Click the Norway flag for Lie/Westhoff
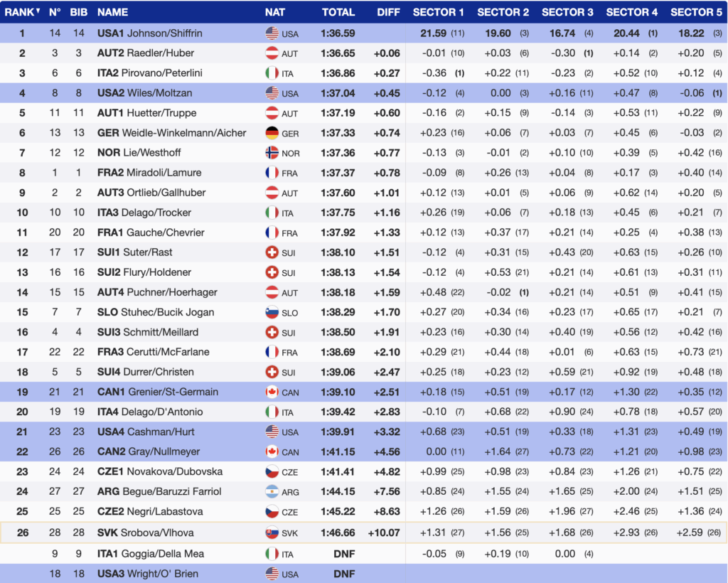This screenshot has height=583, width=728. point(272,153)
